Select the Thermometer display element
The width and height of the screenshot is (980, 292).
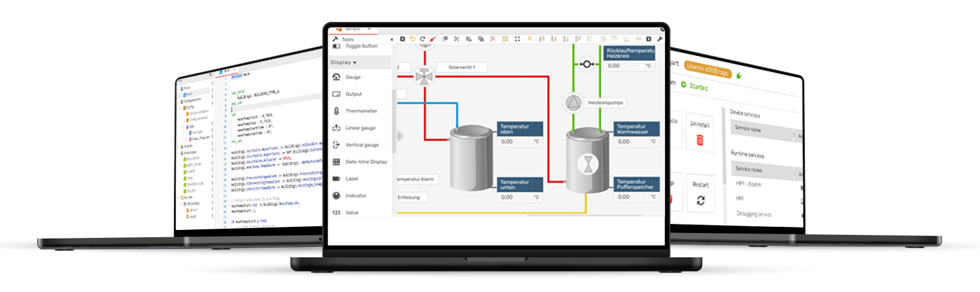(361, 111)
